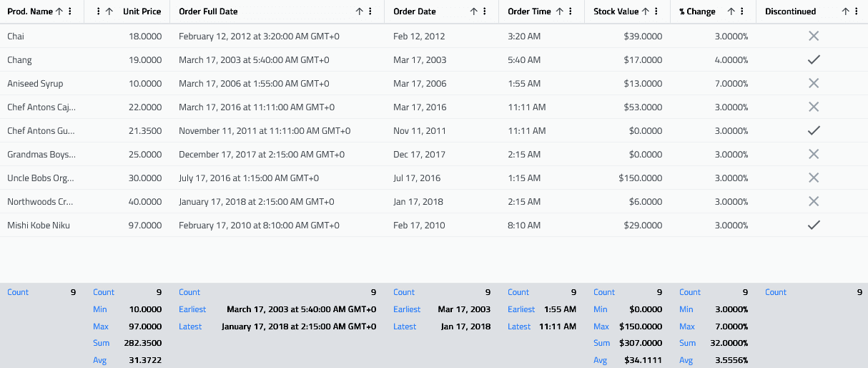
Task: Open the Order Time column menu dots
Action: coord(570,11)
